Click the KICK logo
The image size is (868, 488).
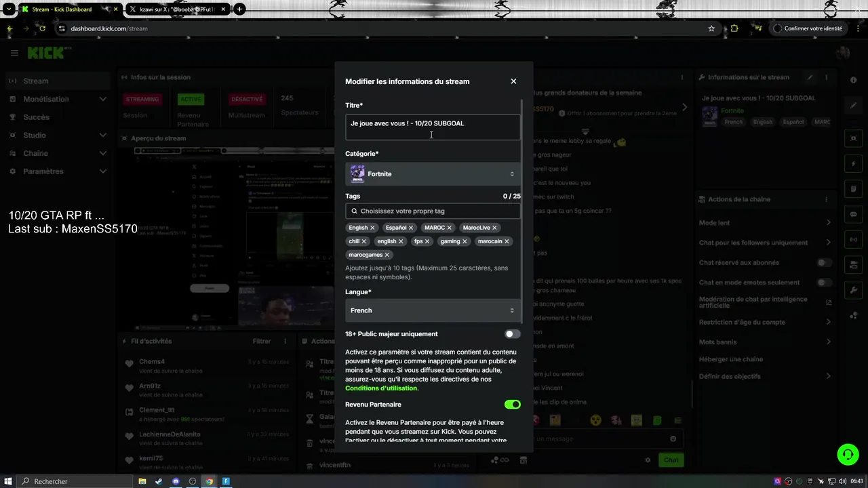click(x=46, y=53)
